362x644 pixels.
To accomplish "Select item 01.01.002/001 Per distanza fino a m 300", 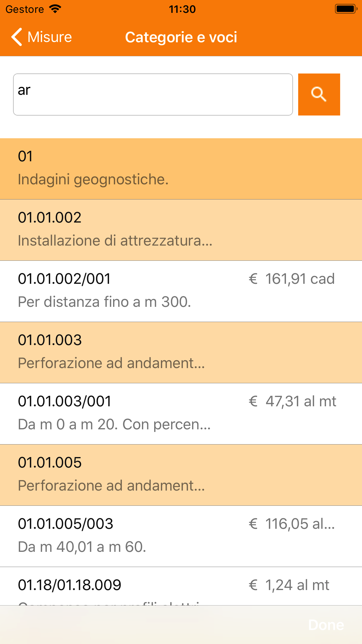I will tap(181, 291).
